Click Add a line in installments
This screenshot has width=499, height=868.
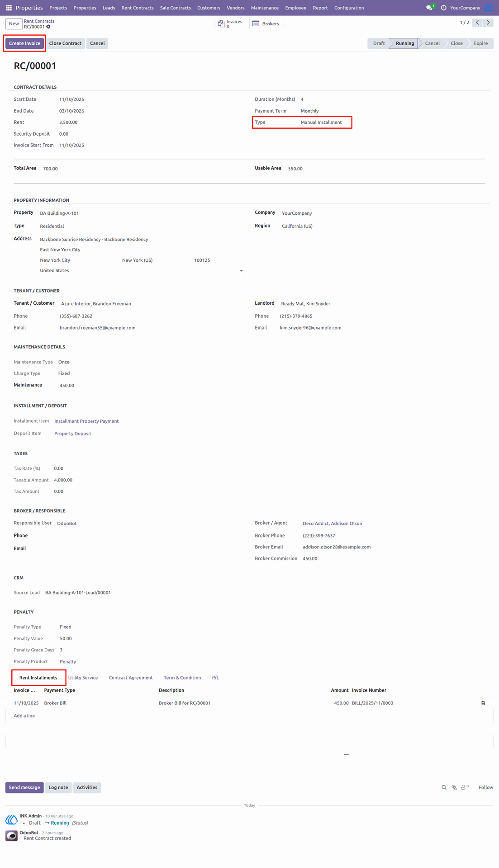(24, 716)
